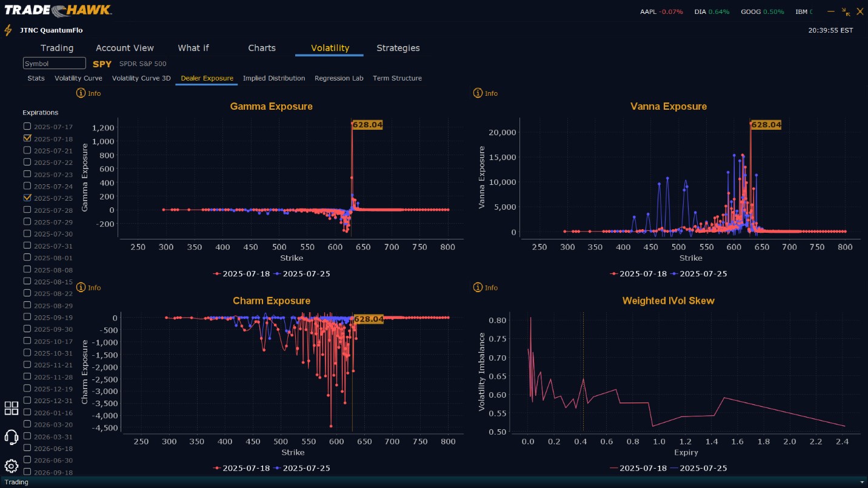
Task: Uncheck the 2025-07-18 expiration
Action: click(27, 138)
